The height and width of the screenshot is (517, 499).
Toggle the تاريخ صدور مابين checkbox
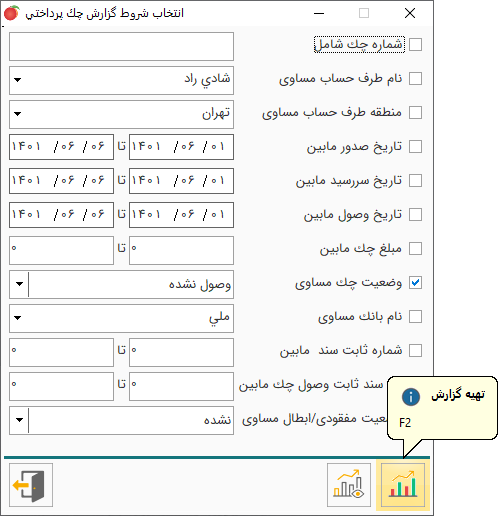click(415, 147)
